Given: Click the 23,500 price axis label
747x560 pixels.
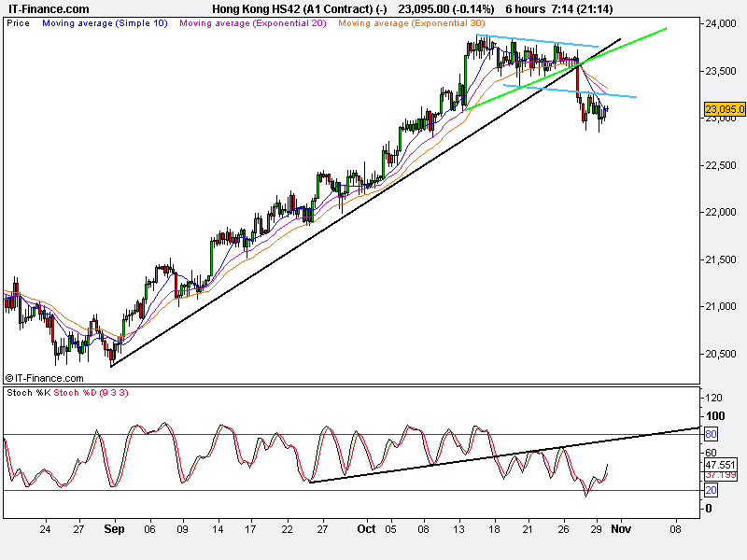Looking at the screenshot, I should click(x=721, y=71).
